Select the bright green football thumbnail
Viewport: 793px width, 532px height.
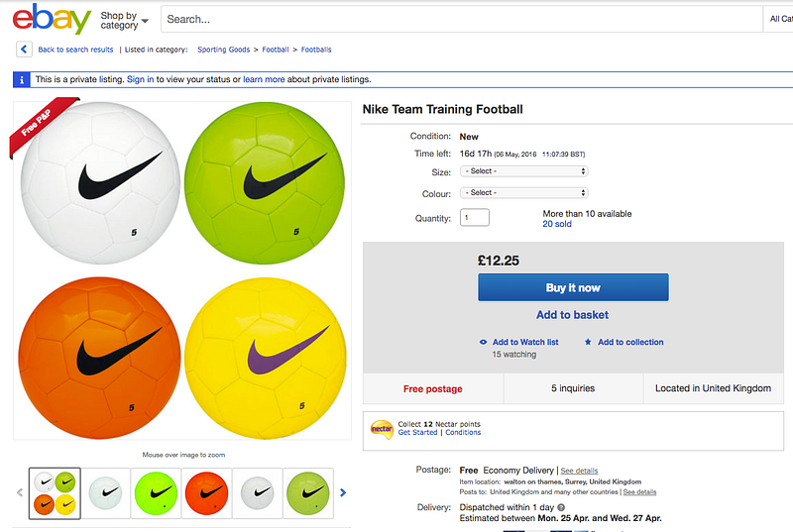pos(156,492)
